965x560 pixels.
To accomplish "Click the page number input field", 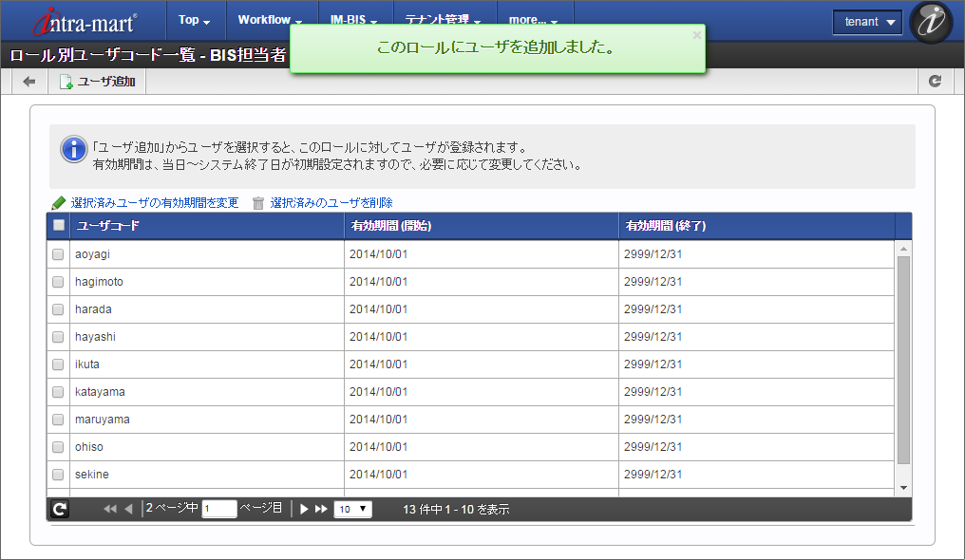I will pos(219,510).
